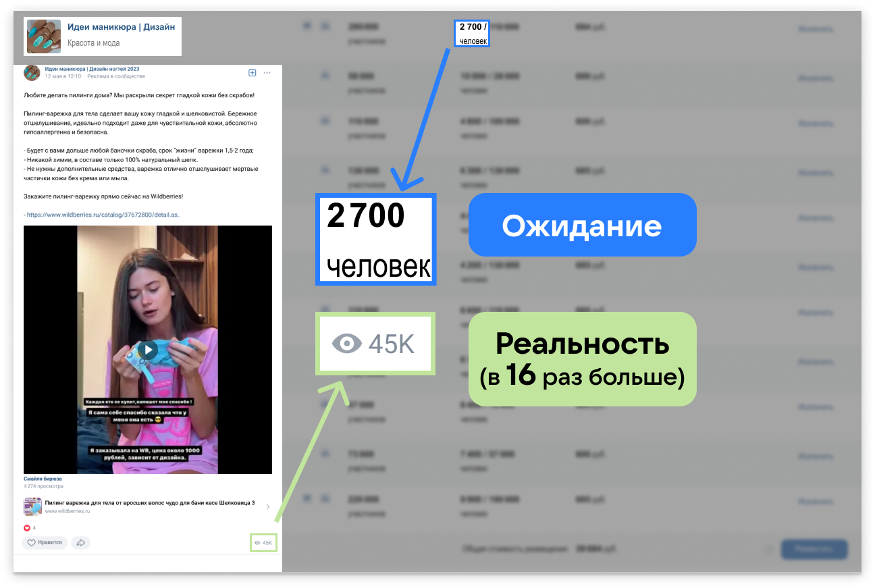Open the Идеи маникюра | Дизайн community title
Image resolution: width=875 pixels, height=588 pixels.
(x=121, y=27)
